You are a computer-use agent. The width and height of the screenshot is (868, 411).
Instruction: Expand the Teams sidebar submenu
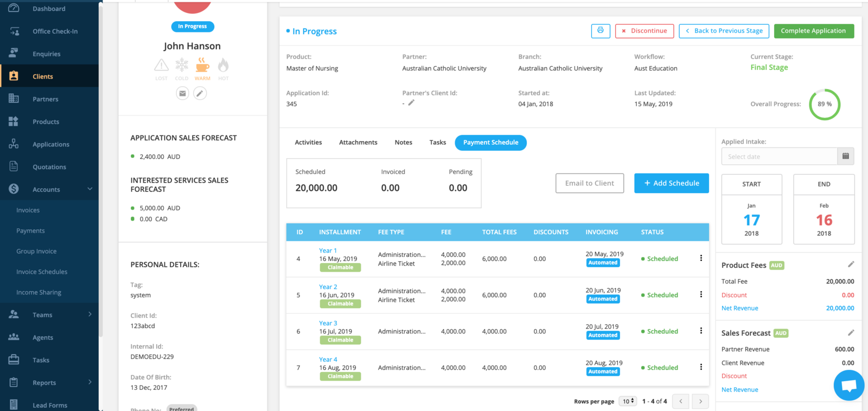point(90,314)
